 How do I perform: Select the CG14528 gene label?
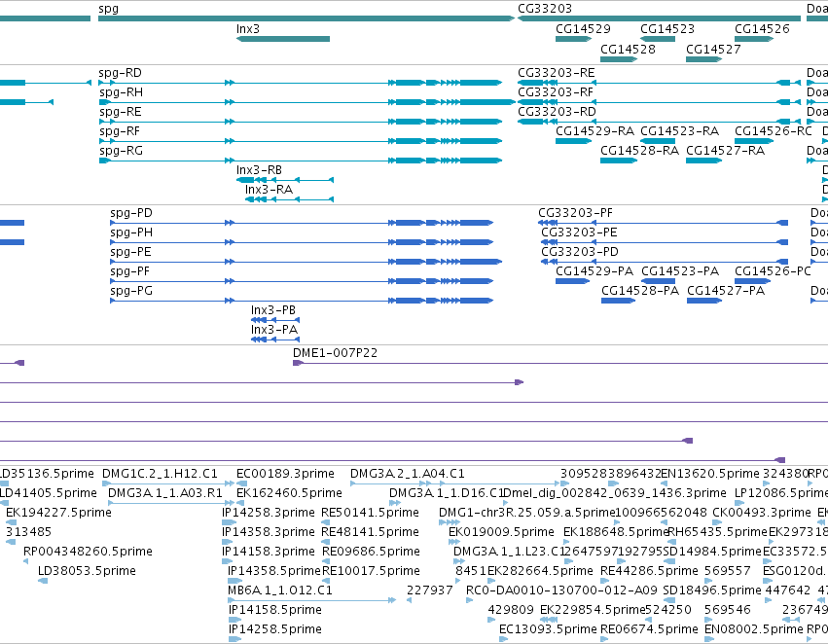click(628, 49)
